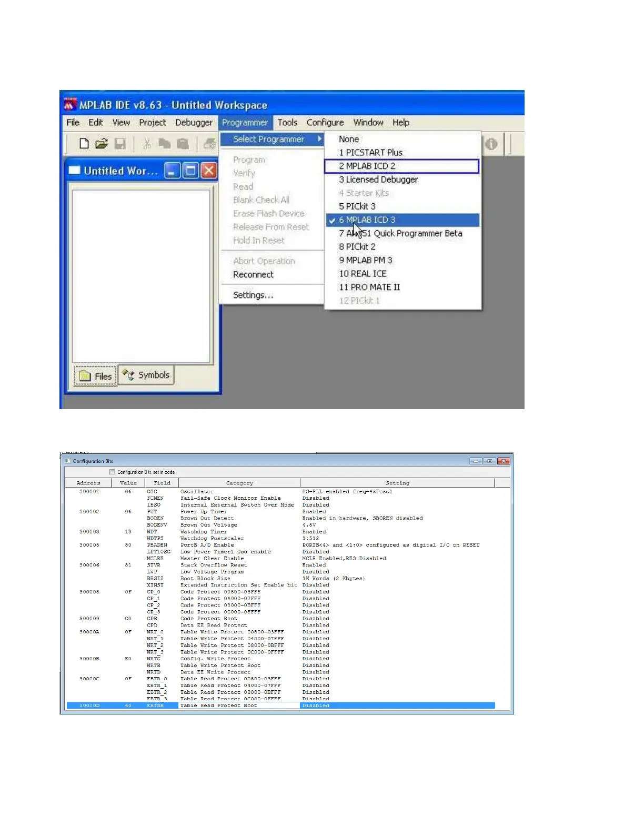Maximize the Configuration Bits window
This screenshot has height=834, width=644.
(490, 461)
